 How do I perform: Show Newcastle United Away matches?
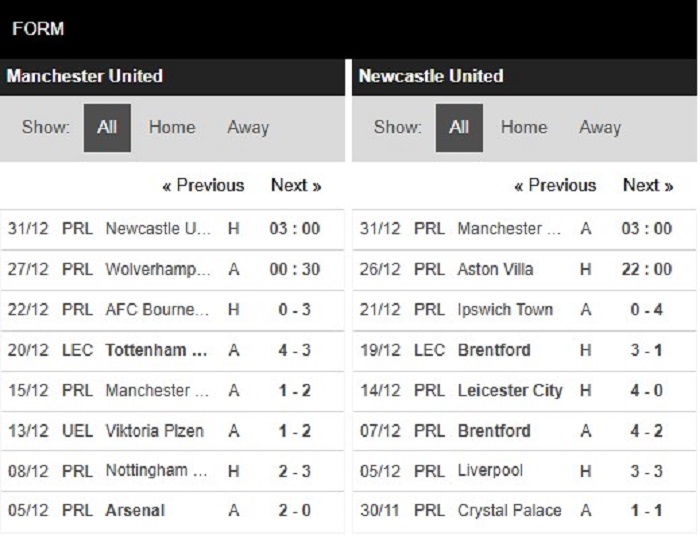tap(600, 128)
